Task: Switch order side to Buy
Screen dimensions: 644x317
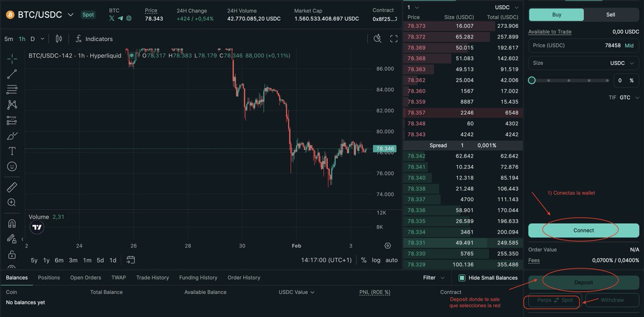Action: click(557, 15)
